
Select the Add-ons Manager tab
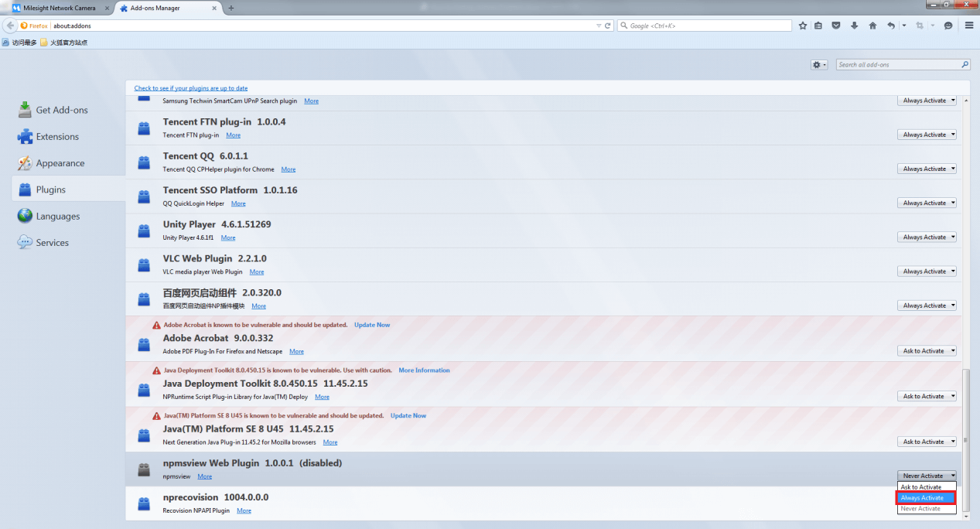point(169,8)
